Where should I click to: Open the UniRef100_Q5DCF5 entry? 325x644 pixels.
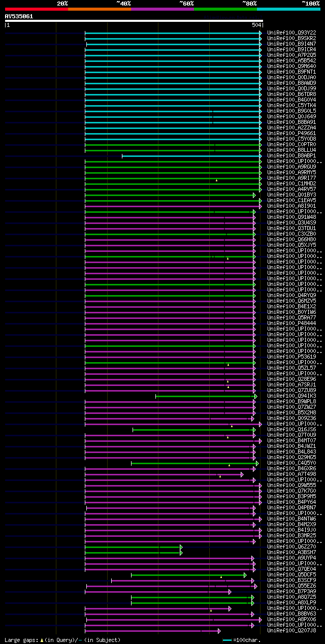291,574
